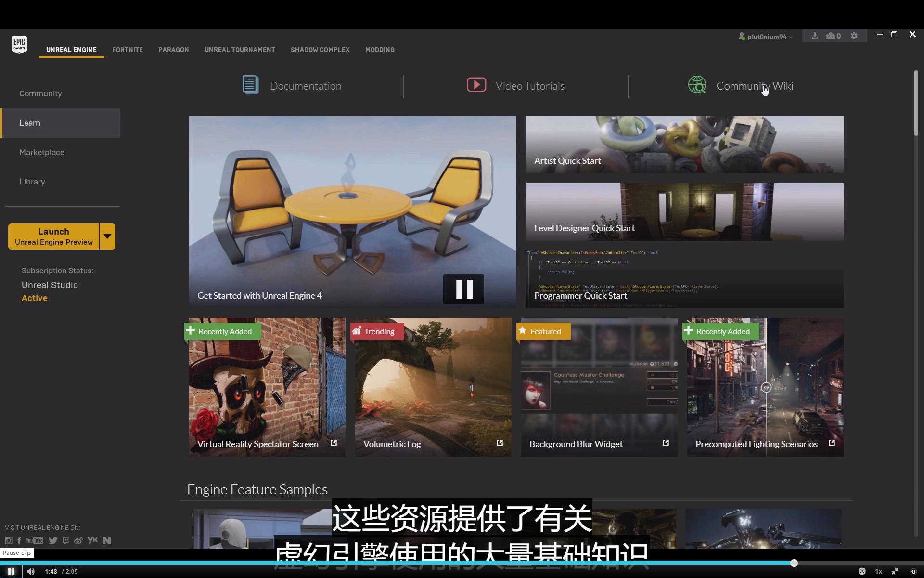Launch Unreal Engine Preview
Image resolution: width=924 pixels, height=578 pixels.
(53, 236)
